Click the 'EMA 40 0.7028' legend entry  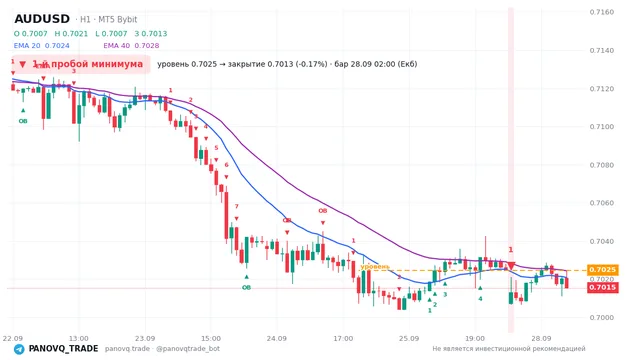point(131,45)
